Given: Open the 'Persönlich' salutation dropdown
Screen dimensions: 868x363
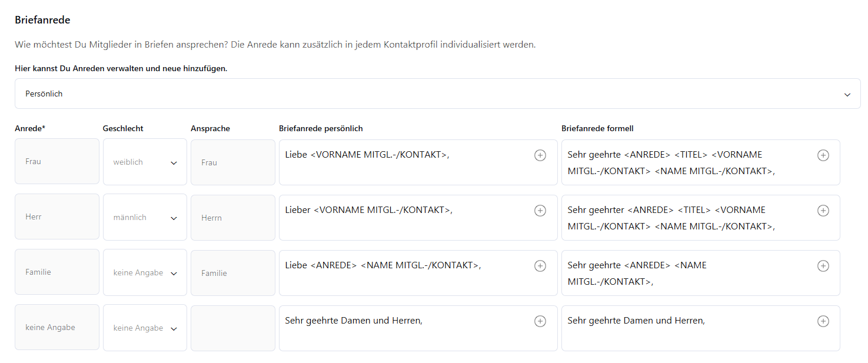Looking at the screenshot, I should 437,94.
